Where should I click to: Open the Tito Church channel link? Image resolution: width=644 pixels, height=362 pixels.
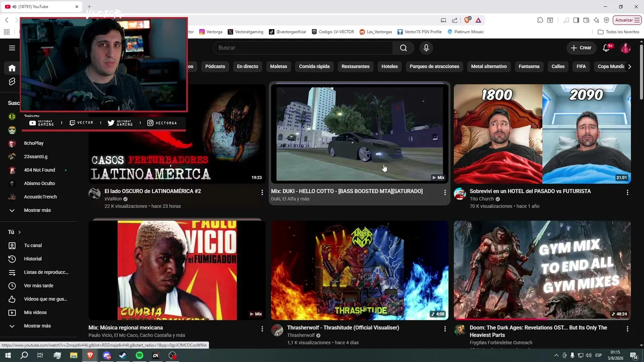[x=481, y=199]
